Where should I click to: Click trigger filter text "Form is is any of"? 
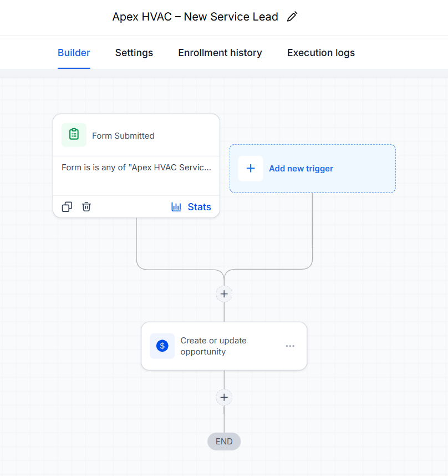pyautogui.click(x=136, y=168)
